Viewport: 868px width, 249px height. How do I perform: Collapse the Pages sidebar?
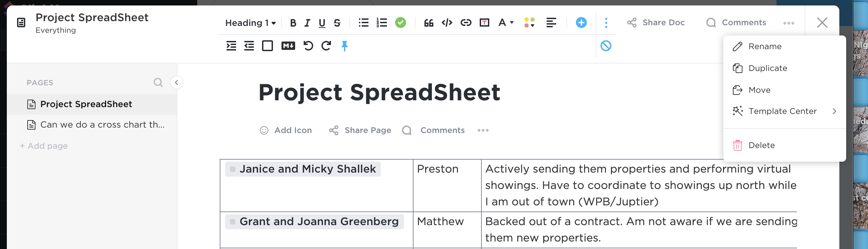pyautogui.click(x=176, y=83)
